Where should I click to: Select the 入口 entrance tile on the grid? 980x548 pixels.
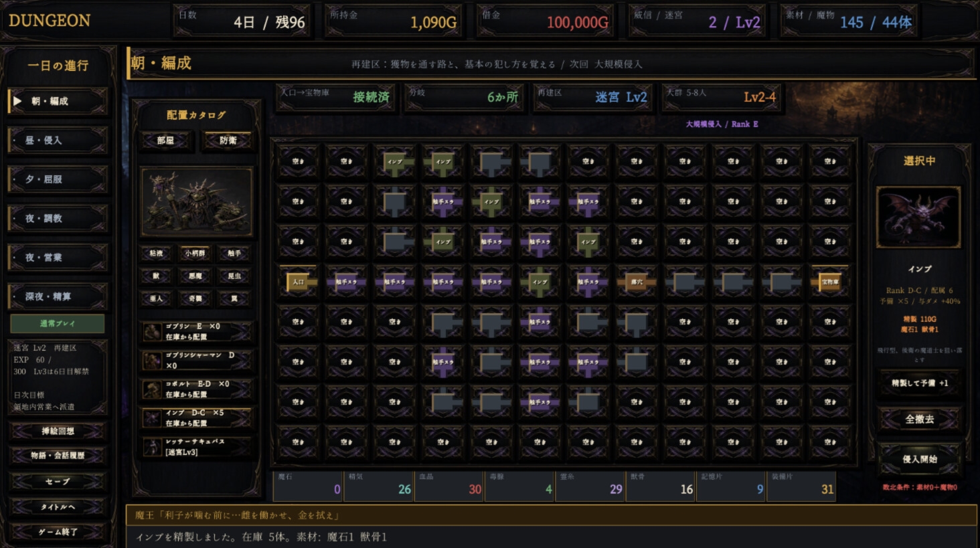(299, 282)
